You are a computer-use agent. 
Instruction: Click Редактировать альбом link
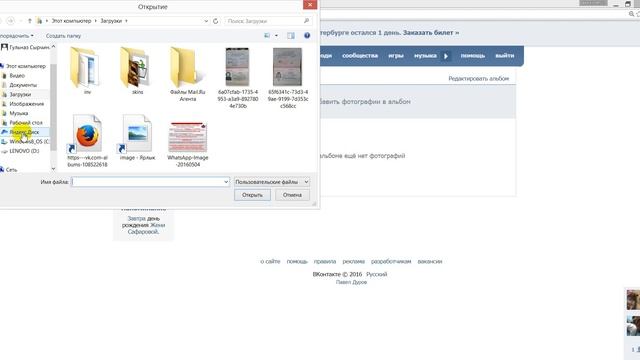(479, 78)
